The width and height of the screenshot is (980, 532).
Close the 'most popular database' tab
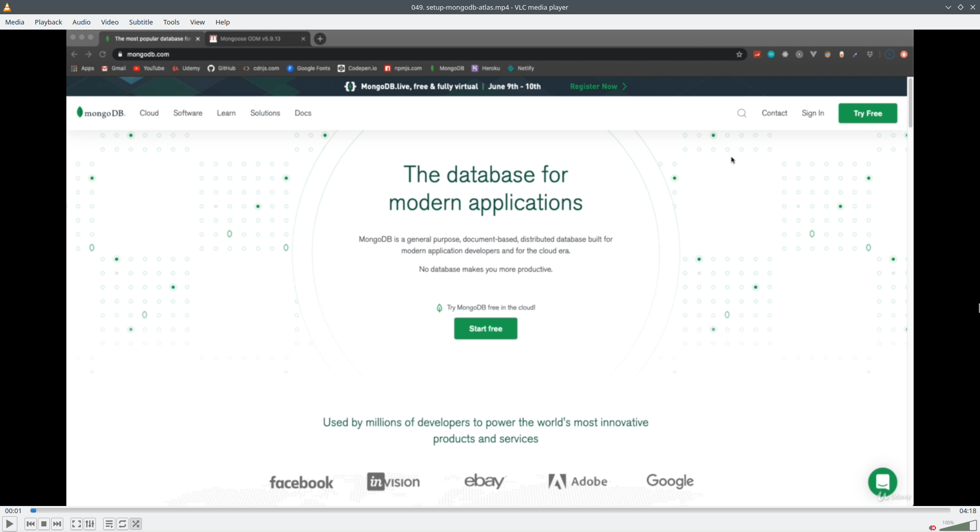tap(198, 39)
